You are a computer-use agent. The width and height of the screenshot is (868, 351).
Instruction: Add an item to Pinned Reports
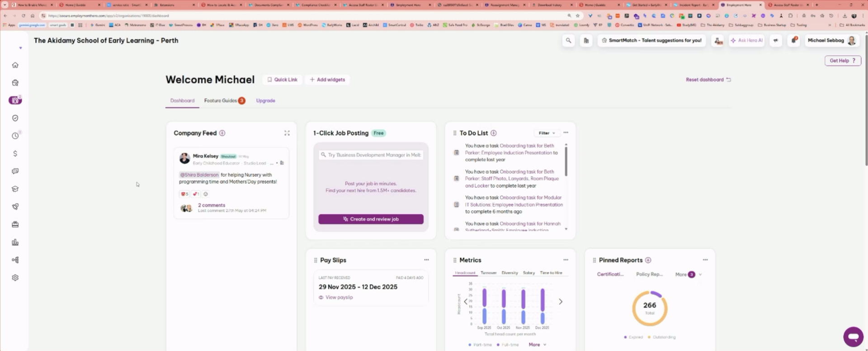pos(648,260)
